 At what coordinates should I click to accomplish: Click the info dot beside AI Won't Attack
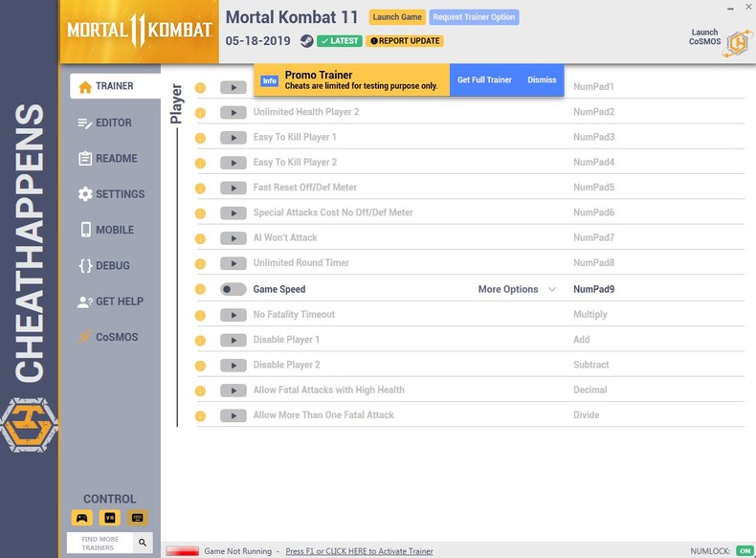(200, 238)
